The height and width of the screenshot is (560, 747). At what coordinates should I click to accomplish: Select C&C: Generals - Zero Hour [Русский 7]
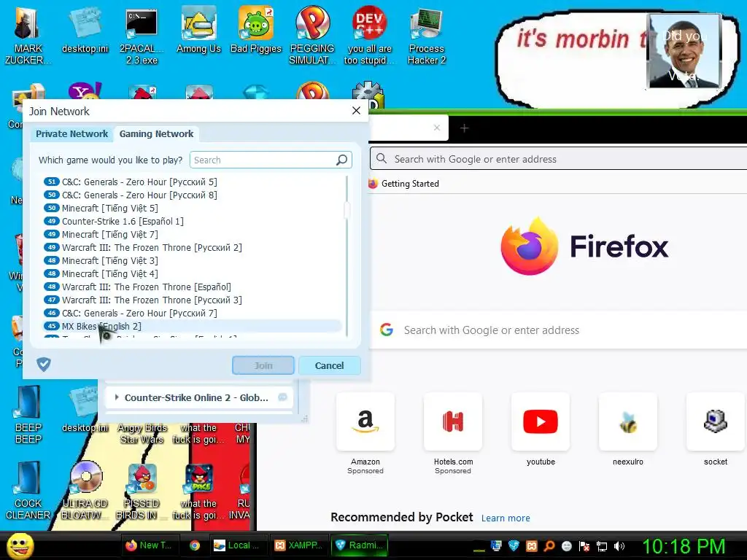[x=139, y=314]
